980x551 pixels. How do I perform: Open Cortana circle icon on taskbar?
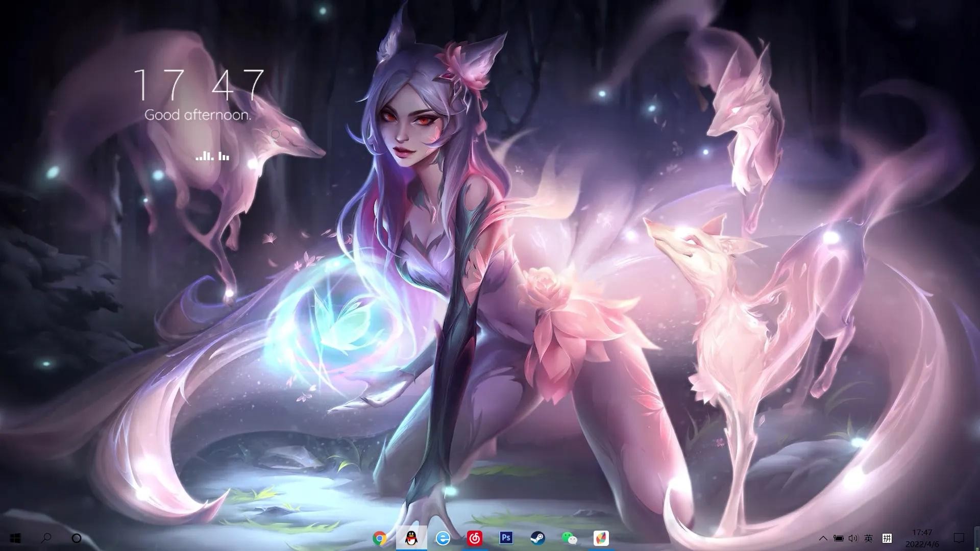[x=77, y=538]
